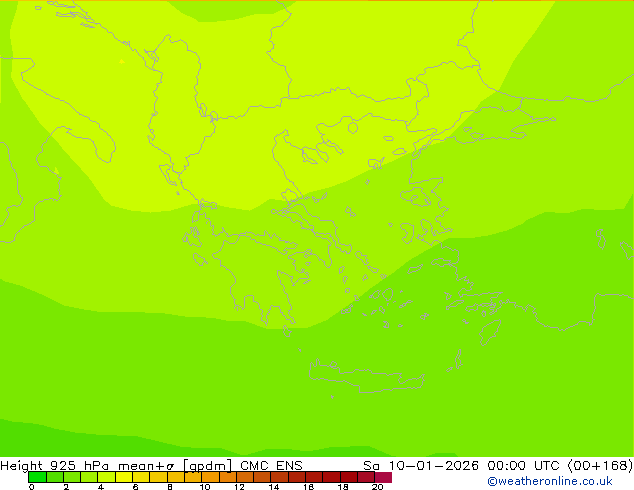The height and width of the screenshot is (490, 634).
Task: Click the legend scale number 12
Action: (x=239, y=487)
